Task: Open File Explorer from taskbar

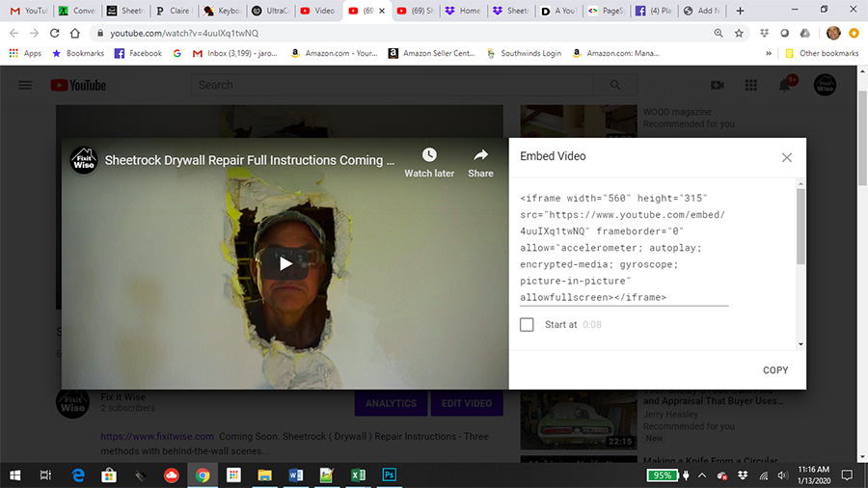Action: click(264, 475)
